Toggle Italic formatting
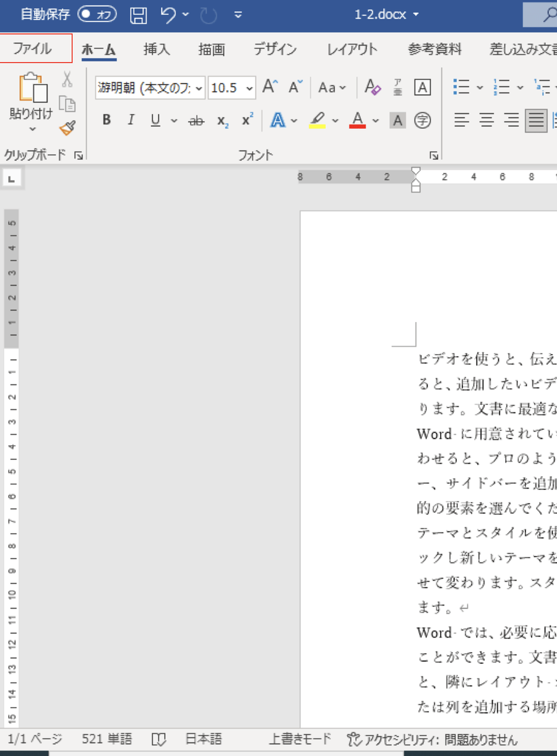Viewport: 557px width, 756px height. [x=131, y=120]
